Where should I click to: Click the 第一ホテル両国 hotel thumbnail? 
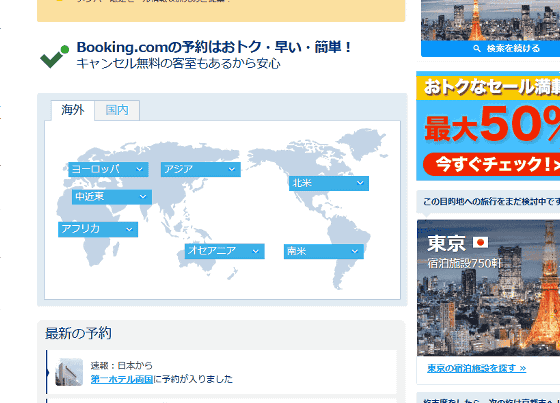(69, 372)
